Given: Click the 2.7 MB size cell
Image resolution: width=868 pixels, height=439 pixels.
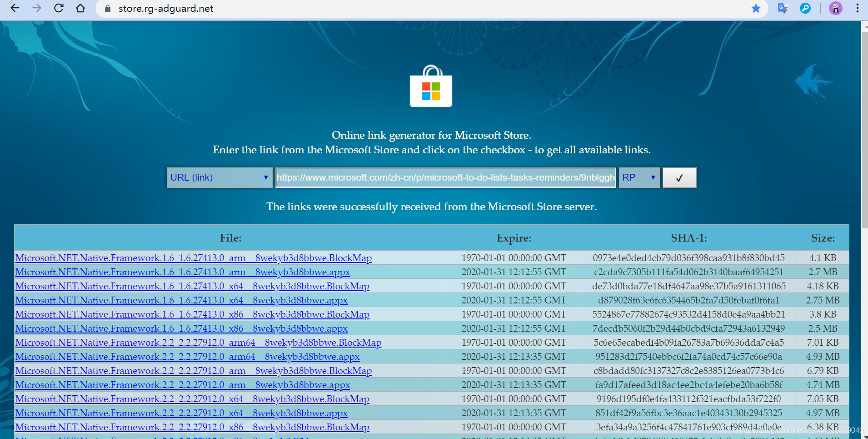Looking at the screenshot, I should (x=823, y=272).
